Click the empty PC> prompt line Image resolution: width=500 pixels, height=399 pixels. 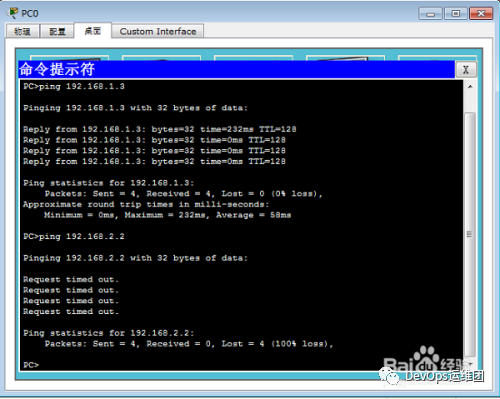31,365
